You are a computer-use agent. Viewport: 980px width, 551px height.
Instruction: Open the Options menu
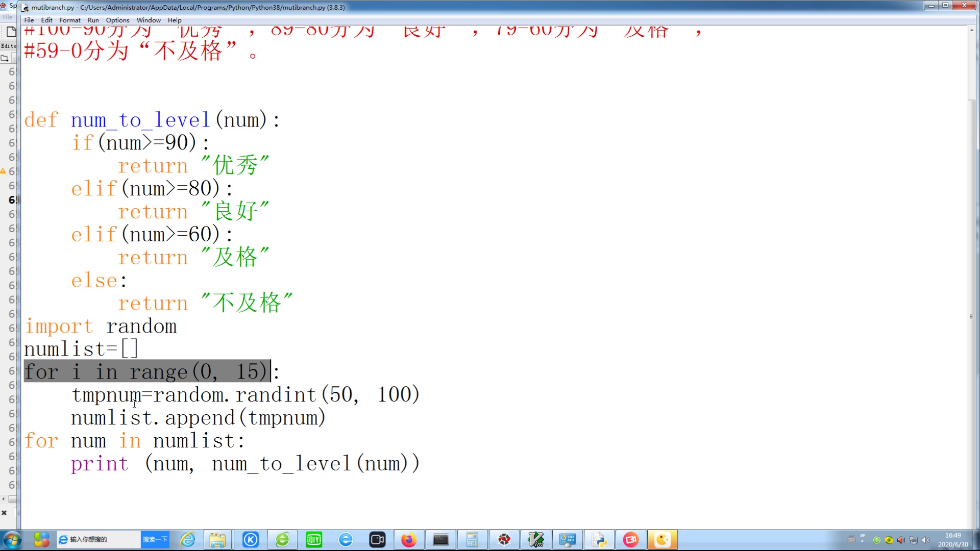[117, 20]
